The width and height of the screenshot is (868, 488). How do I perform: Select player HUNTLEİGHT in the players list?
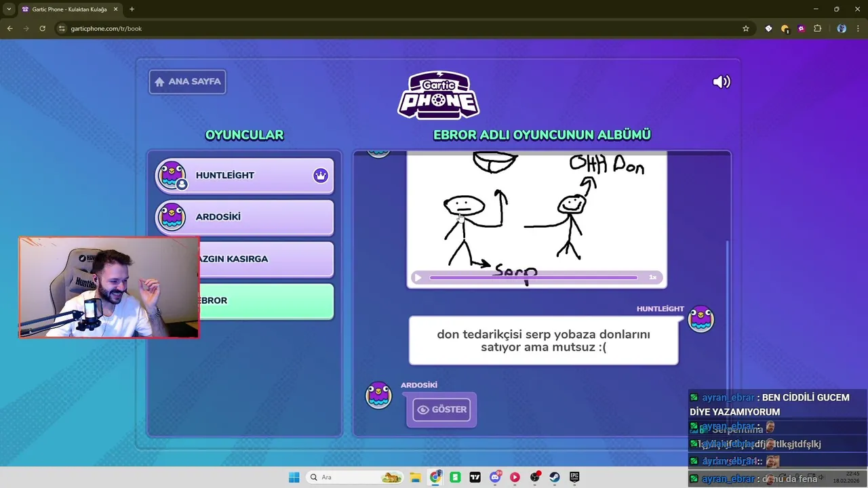coord(244,176)
